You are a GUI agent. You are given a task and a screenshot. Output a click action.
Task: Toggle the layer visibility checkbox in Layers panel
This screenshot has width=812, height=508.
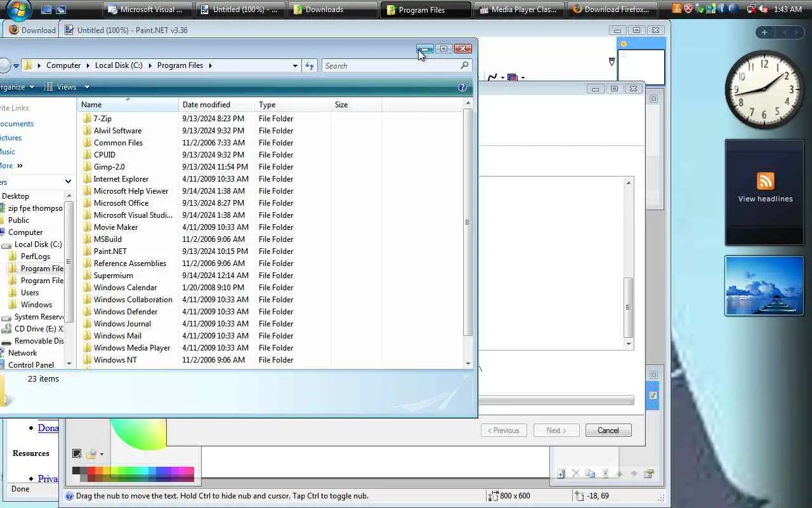[x=653, y=395]
